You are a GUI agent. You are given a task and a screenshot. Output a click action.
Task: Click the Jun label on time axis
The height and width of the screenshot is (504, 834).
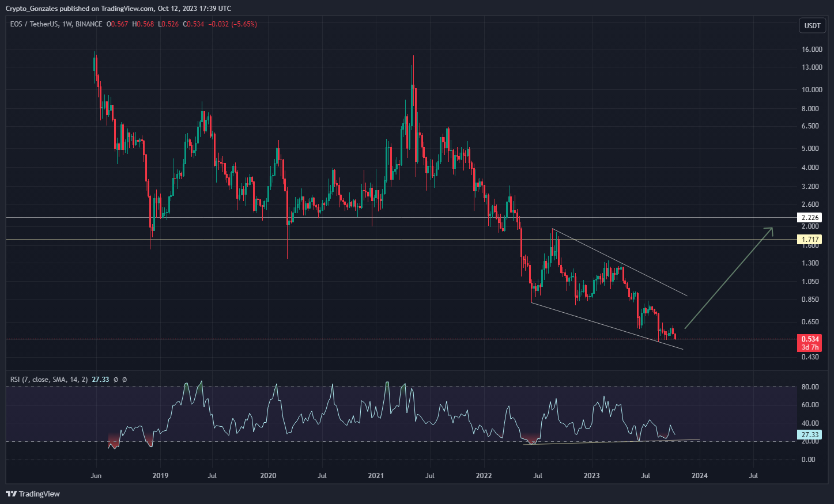click(x=96, y=476)
